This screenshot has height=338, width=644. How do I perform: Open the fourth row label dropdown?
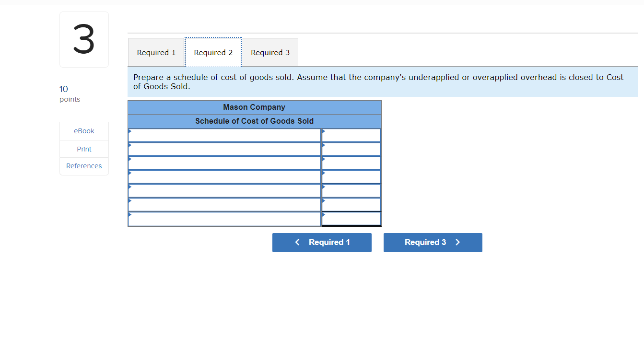[224, 176]
